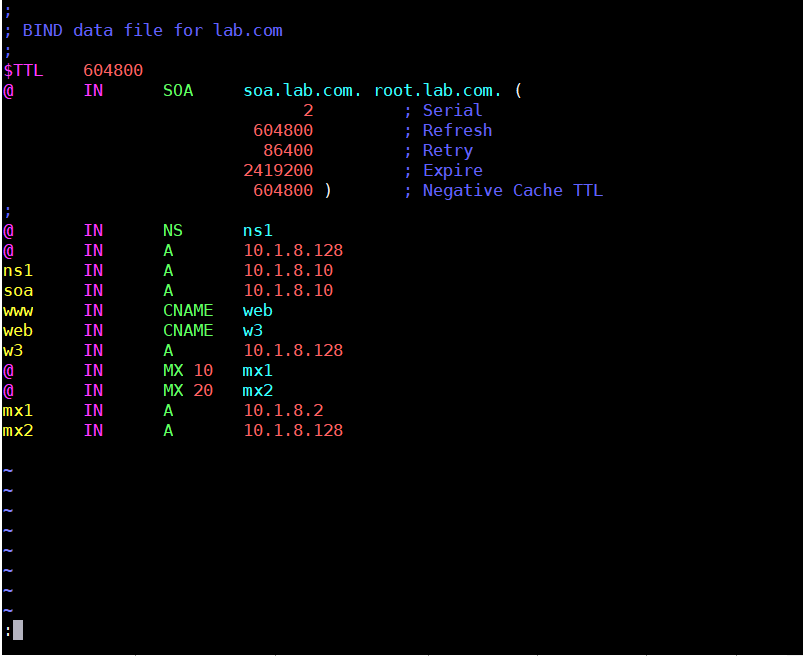Click the mx2 hostname at line start
The image size is (803, 656).
point(18,430)
